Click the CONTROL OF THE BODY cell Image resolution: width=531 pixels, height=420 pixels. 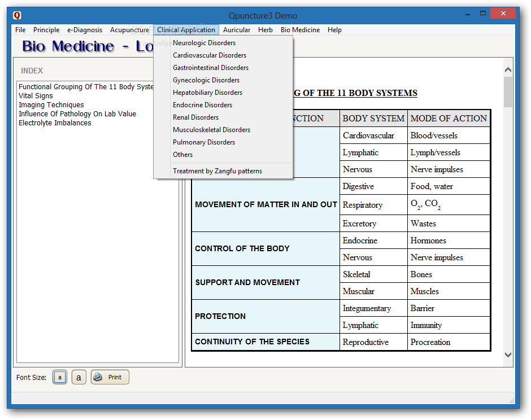tap(266, 249)
